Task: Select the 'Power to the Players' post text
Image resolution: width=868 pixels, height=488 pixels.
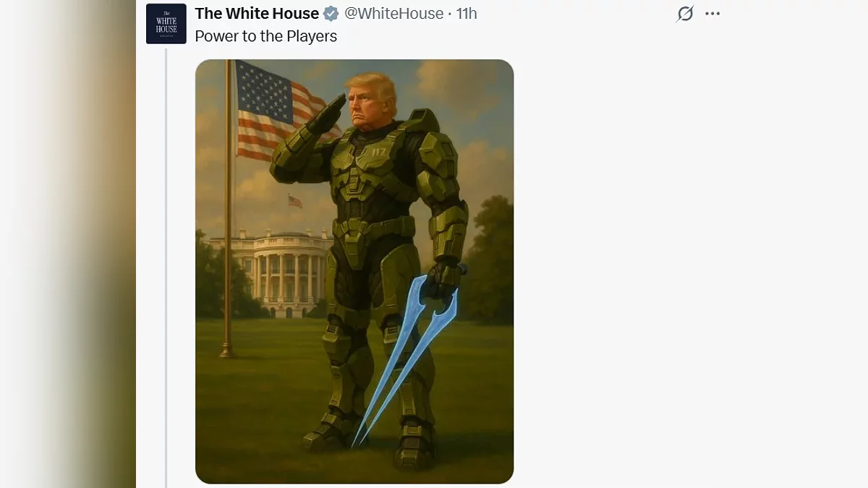Action: [266, 36]
